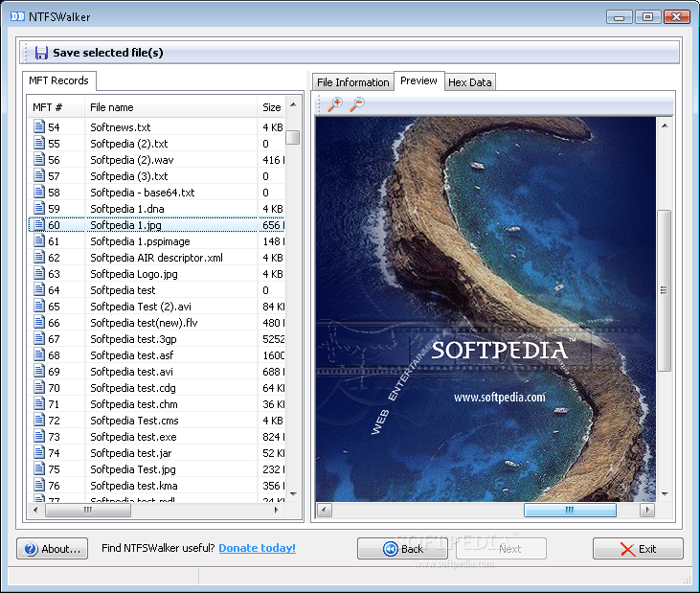
Task: Click preview scroll up arrow
Action: click(665, 125)
